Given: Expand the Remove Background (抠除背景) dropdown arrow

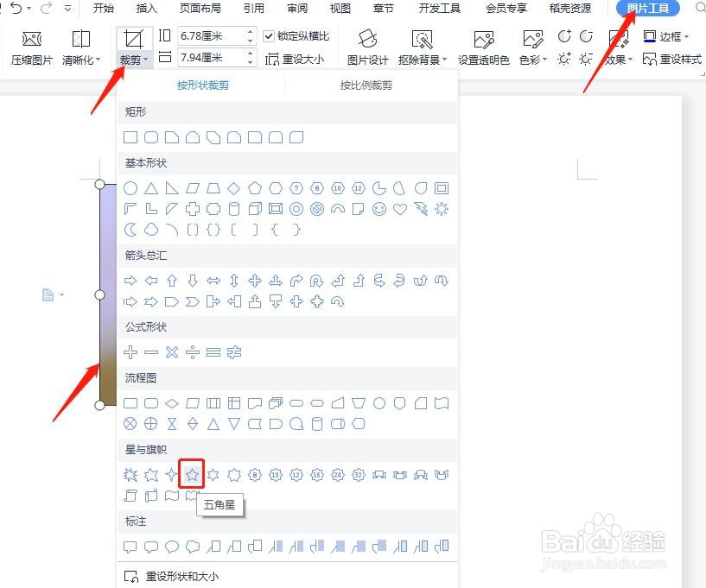Looking at the screenshot, I should 445,60.
